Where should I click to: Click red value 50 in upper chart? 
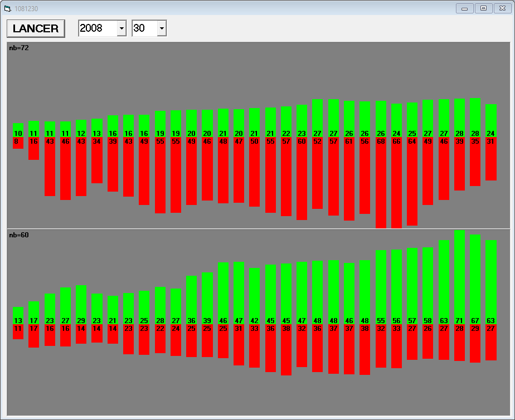(x=254, y=141)
